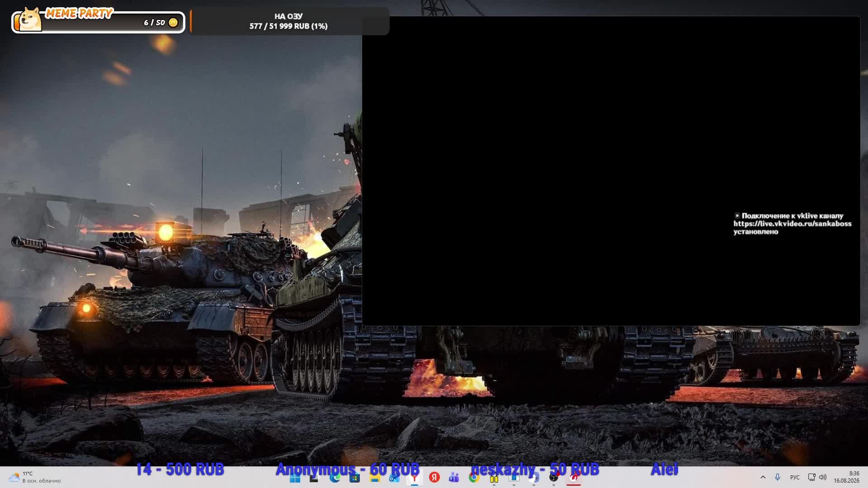Open the clock showing 8:36
This screenshot has height=488, width=868.
coord(846,477)
